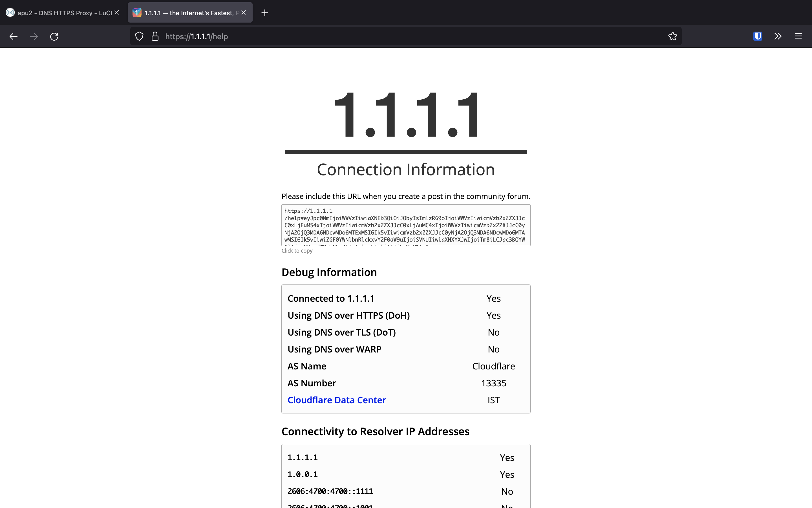Viewport: 812px width, 508px height.
Task: Go back to the previous page
Action: [14, 36]
